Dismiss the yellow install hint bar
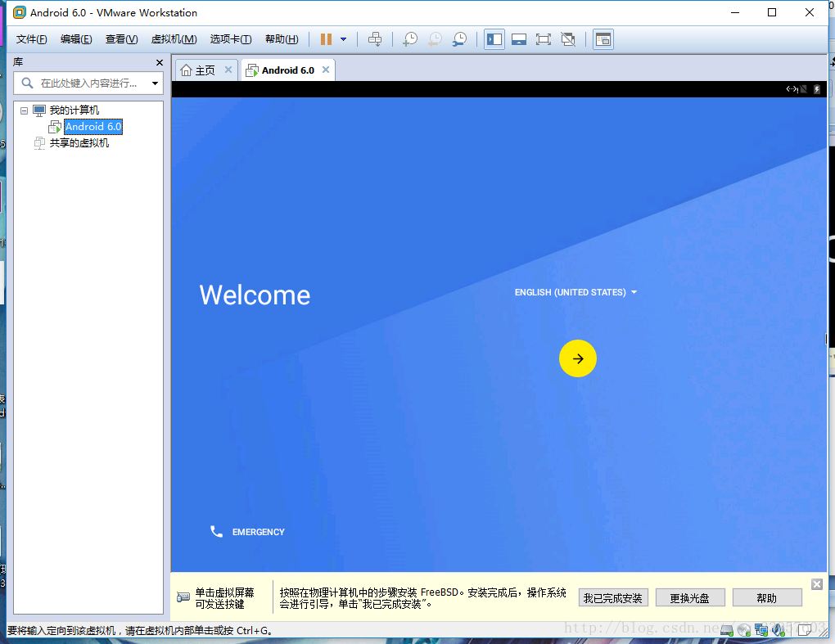Viewport: 835px width, 644px height. [817, 584]
